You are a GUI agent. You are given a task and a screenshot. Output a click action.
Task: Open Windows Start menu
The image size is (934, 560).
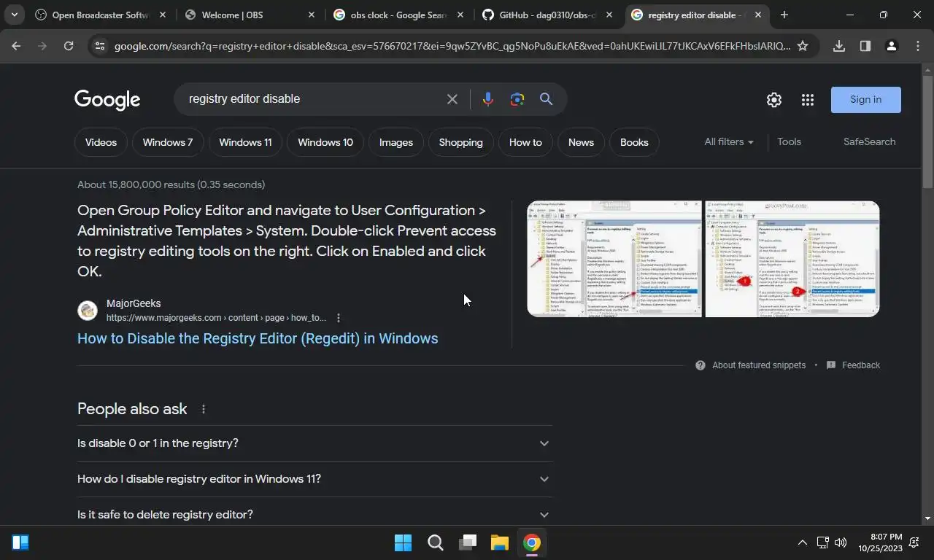(x=403, y=542)
